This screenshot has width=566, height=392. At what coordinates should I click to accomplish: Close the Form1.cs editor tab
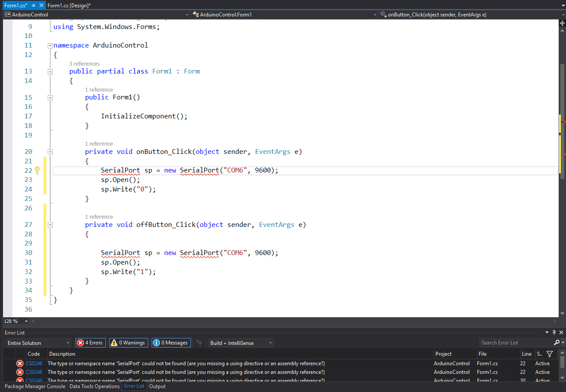[x=41, y=5]
